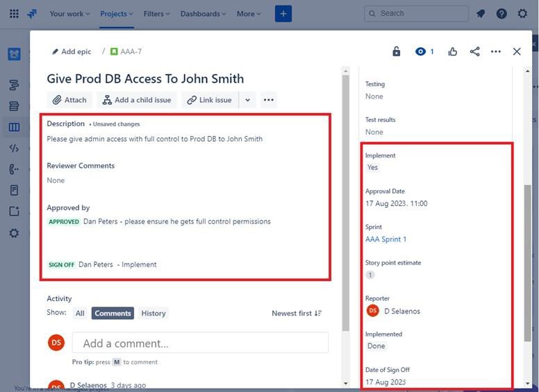Click the description pane vertical scrollbar

pyautogui.click(x=345, y=203)
